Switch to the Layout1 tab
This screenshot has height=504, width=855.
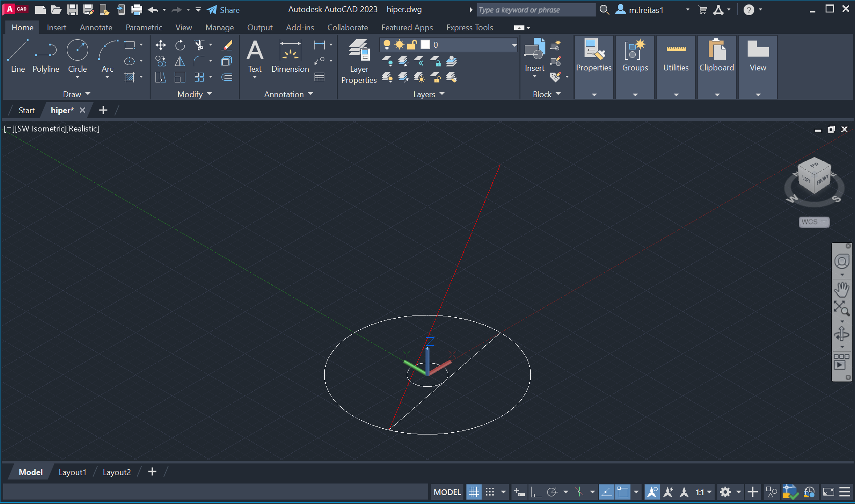click(73, 472)
